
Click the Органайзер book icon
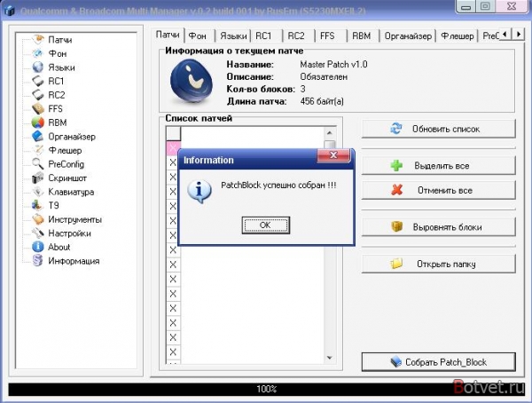tap(37, 137)
